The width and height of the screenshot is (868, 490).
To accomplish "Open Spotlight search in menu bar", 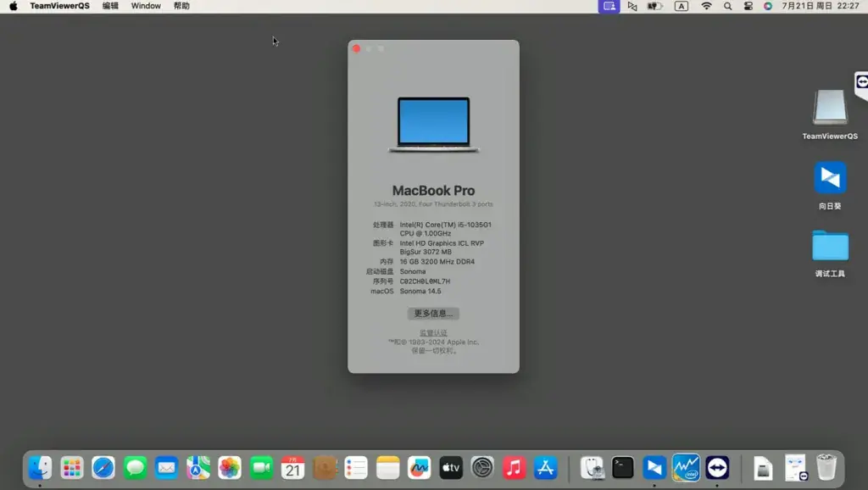I will (727, 6).
